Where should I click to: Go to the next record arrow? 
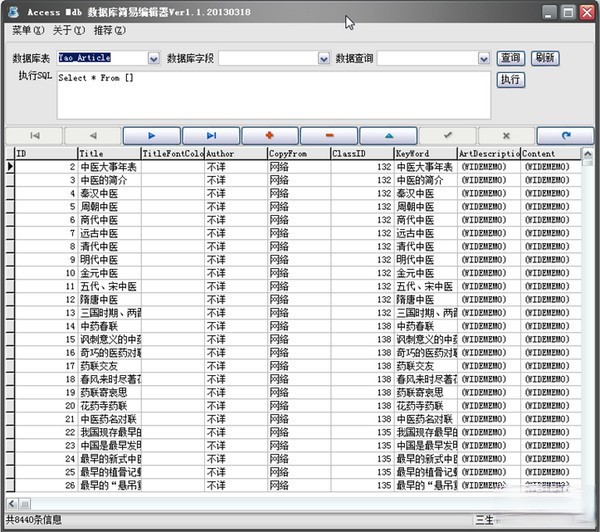[x=151, y=135]
